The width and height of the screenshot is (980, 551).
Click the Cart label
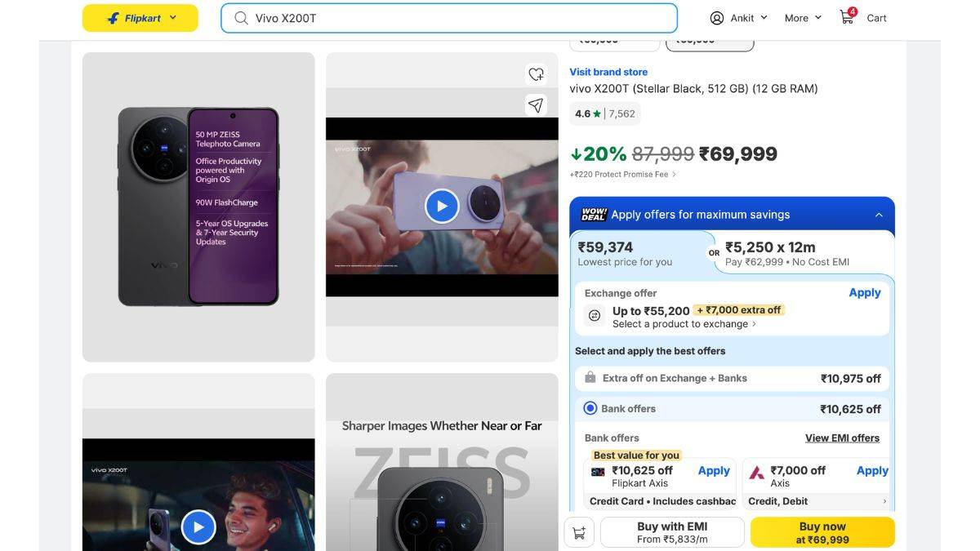[876, 18]
